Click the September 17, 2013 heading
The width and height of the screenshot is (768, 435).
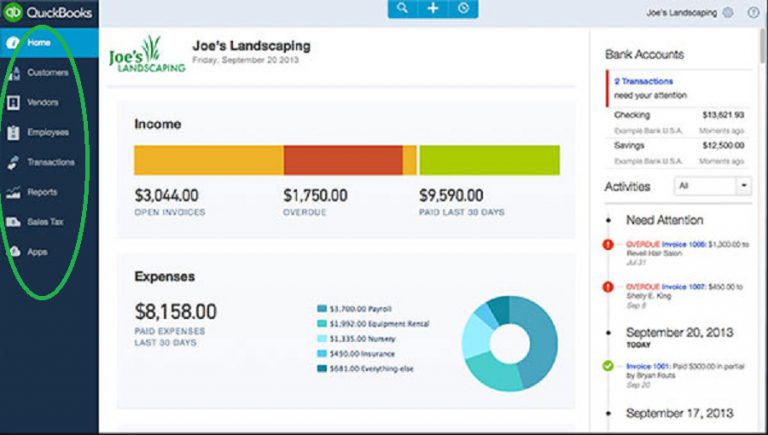679,413
